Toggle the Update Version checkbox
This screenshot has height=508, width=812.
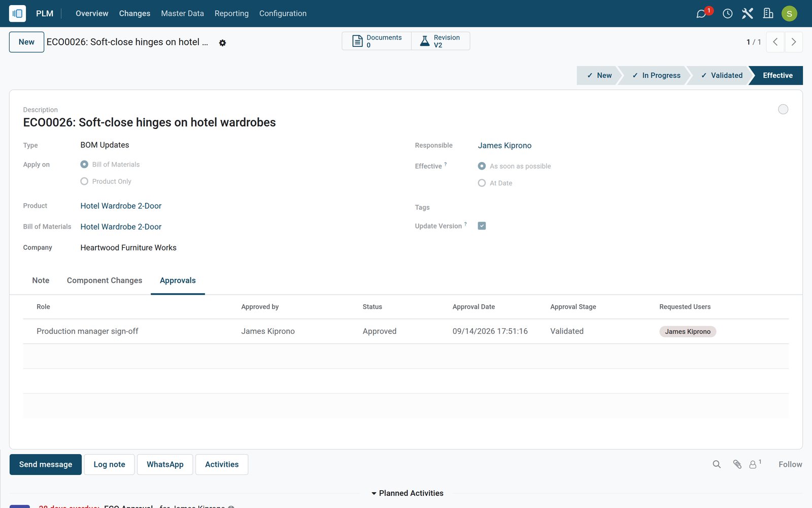tap(482, 226)
